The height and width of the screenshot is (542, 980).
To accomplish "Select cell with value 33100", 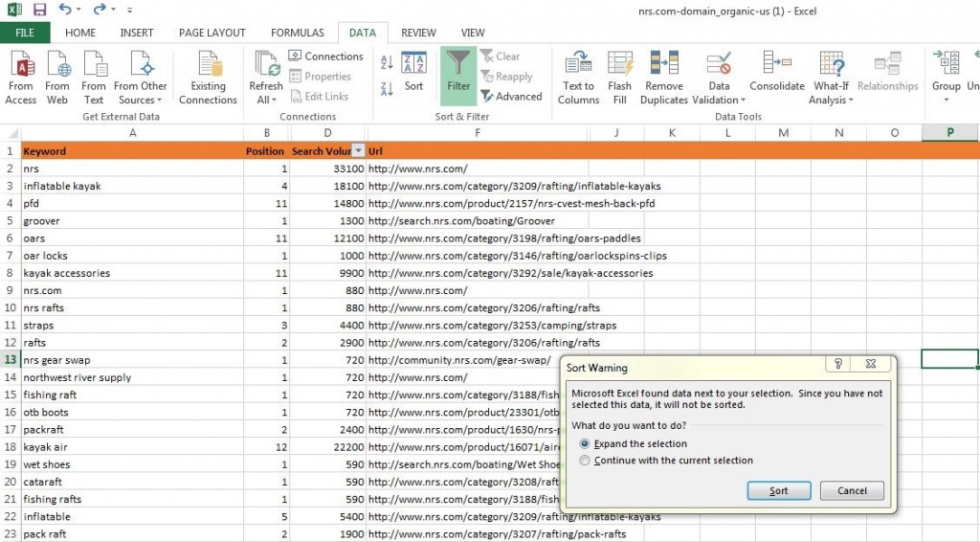I will [327, 169].
